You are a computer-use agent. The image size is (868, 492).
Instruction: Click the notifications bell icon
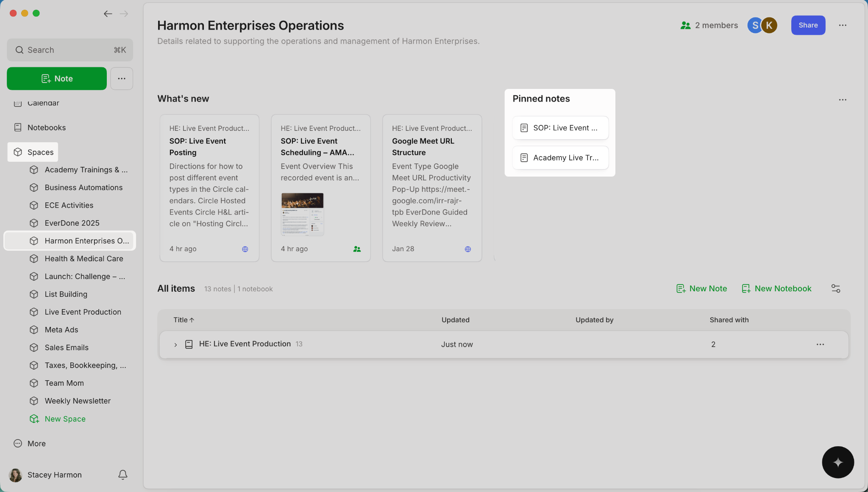(x=122, y=475)
